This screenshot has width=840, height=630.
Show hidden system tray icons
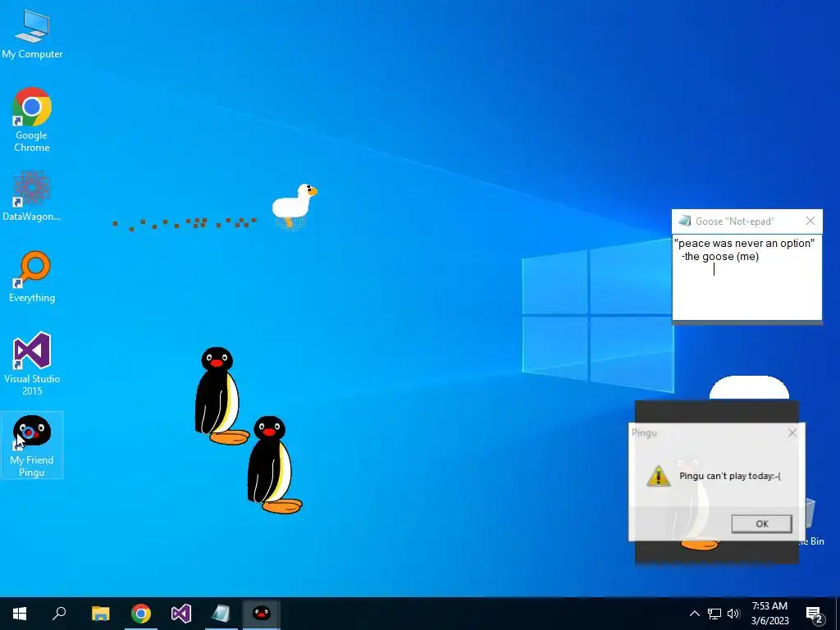tap(694, 614)
